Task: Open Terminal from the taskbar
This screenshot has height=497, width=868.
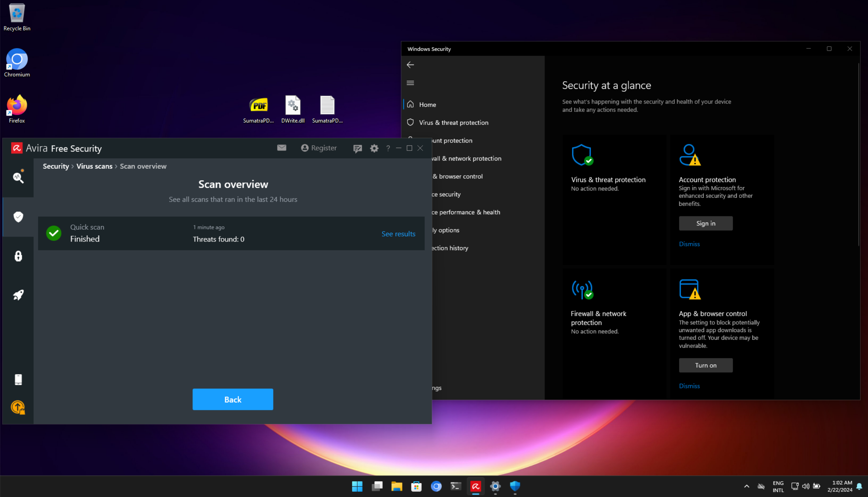Action: [x=456, y=486]
